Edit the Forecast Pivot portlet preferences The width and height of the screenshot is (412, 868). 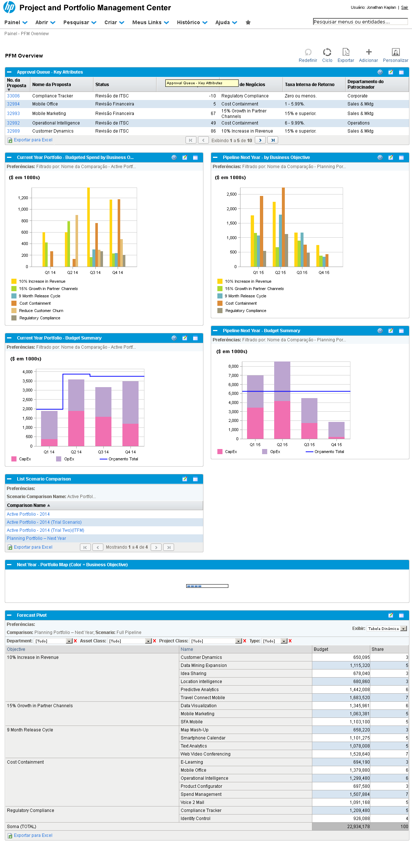click(x=391, y=615)
